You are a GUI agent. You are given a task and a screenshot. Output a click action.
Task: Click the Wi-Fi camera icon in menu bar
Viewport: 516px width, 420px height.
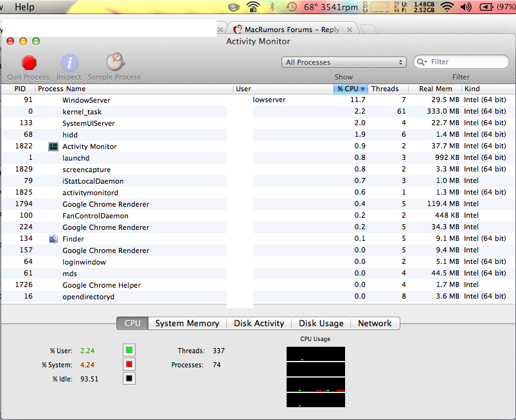coord(253,6)
